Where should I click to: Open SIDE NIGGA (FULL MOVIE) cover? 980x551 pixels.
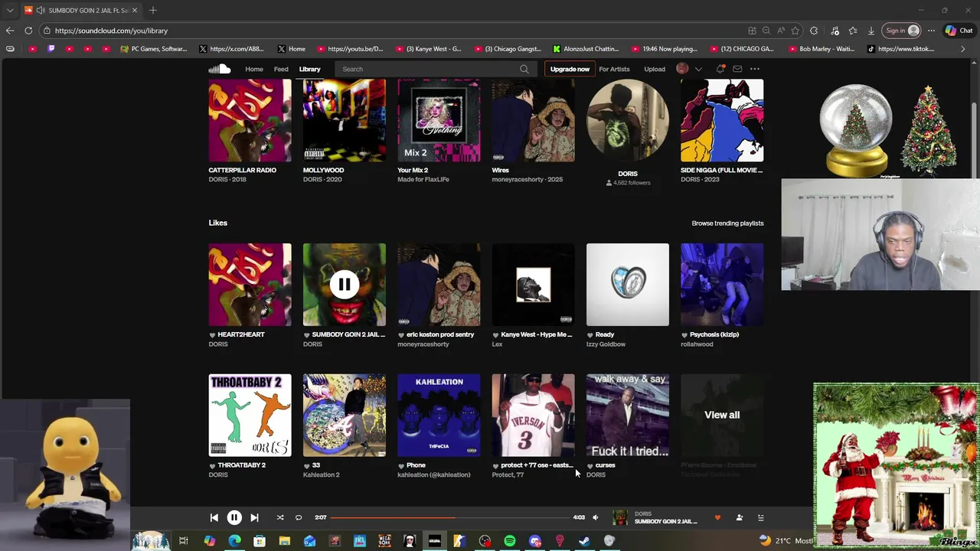[x=722, y=121]
